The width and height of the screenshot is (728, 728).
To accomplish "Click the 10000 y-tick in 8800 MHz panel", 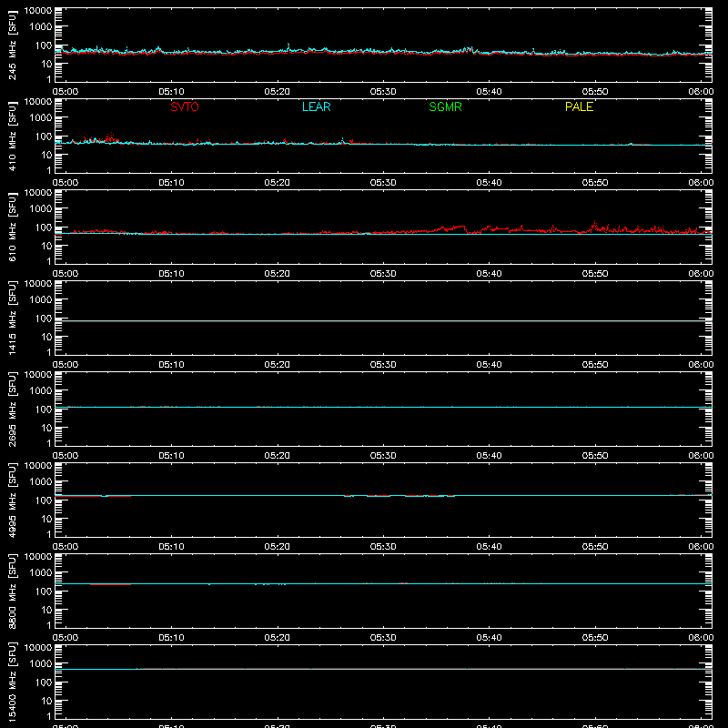I will coord(38,557).
